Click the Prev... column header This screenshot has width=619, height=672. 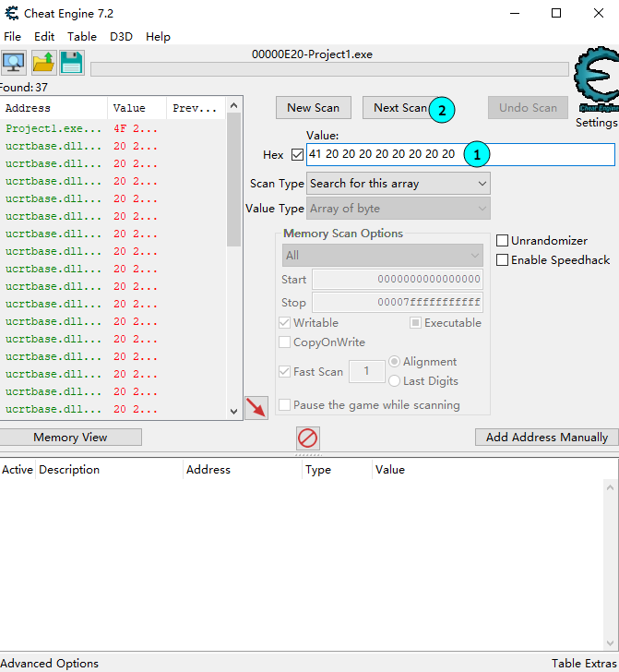196,108
